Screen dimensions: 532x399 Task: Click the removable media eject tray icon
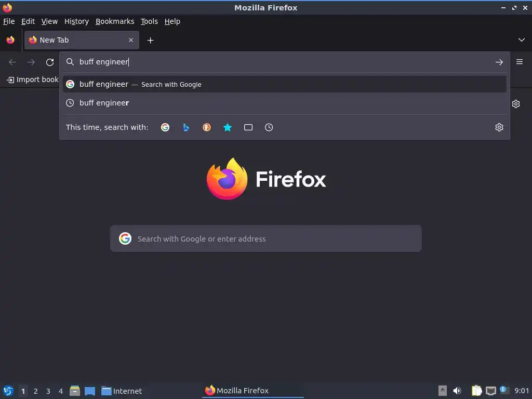pyautogui.click(x=443, y=391)
